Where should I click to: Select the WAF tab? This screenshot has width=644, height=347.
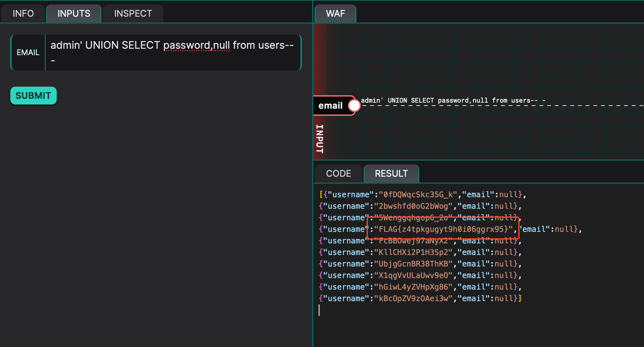click(335, 13)
